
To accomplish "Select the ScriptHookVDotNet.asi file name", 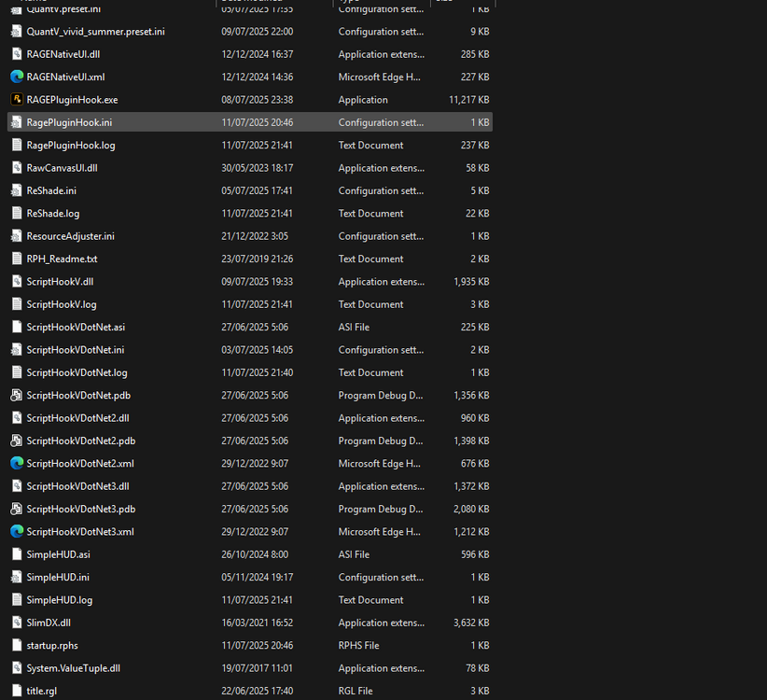I will [x=76, y=327].
